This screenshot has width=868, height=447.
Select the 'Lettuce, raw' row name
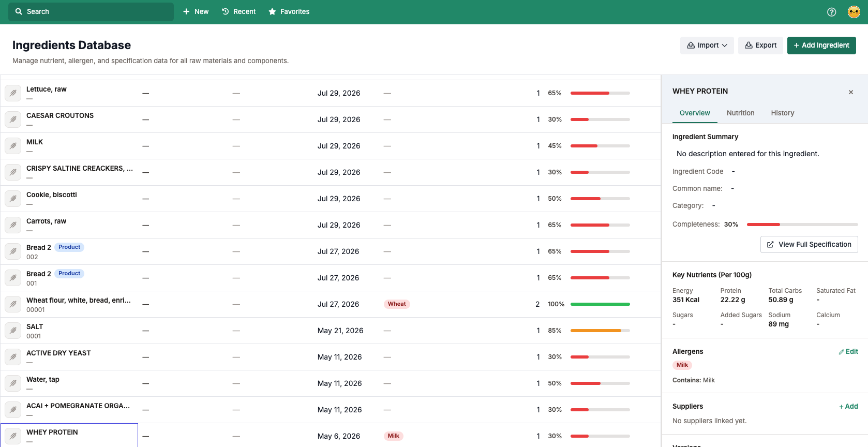tap(47, 89)
